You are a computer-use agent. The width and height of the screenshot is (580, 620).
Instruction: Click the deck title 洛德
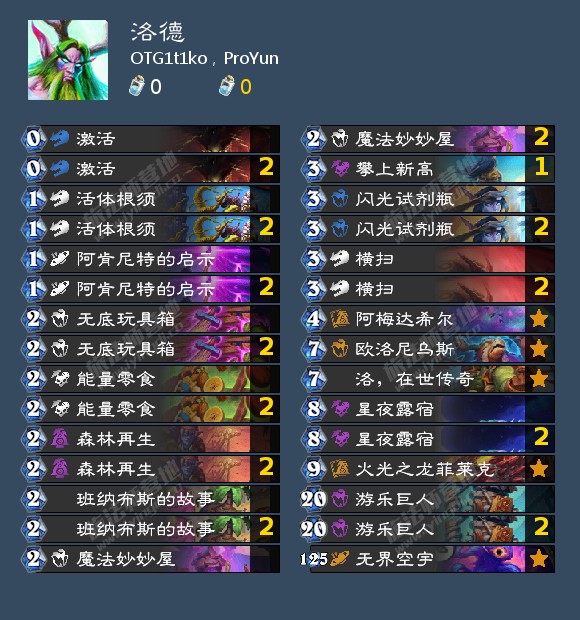[157, 32]
